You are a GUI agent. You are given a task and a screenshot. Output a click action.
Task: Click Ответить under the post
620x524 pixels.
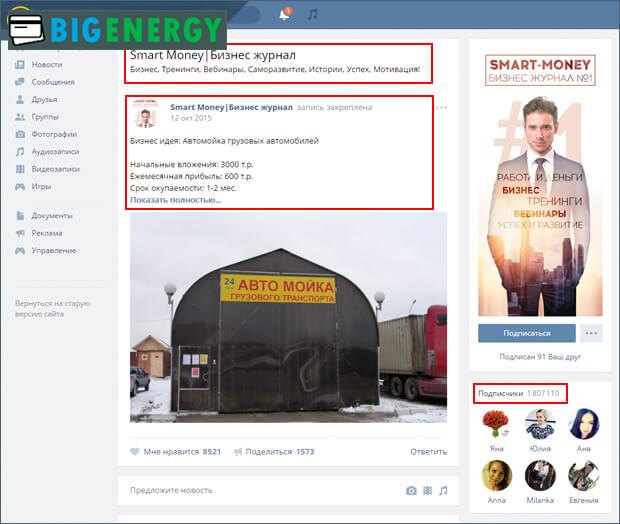pyautogui.click(x=428, y=452)
